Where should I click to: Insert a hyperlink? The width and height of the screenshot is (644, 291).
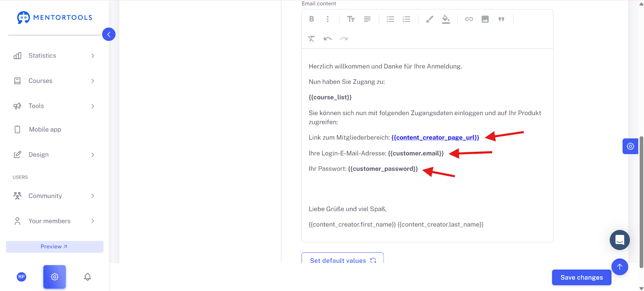[469, 19]
